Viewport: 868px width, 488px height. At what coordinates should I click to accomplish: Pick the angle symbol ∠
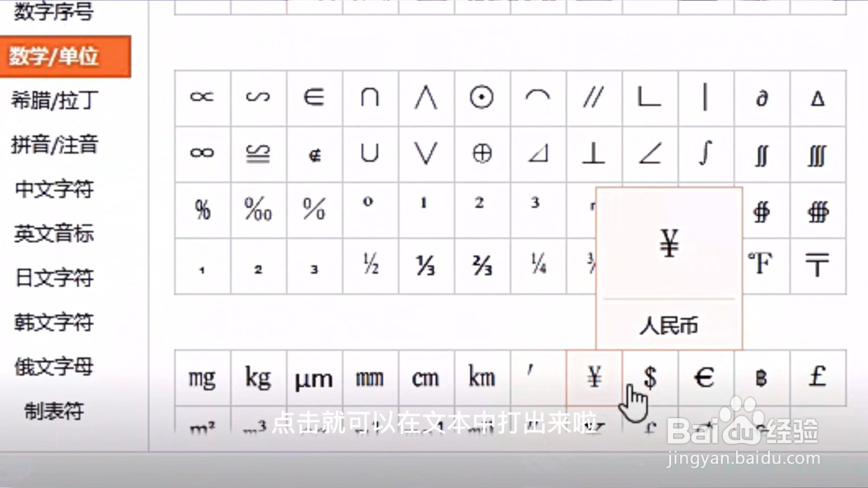pyautogui.click(x=649, y=154)
